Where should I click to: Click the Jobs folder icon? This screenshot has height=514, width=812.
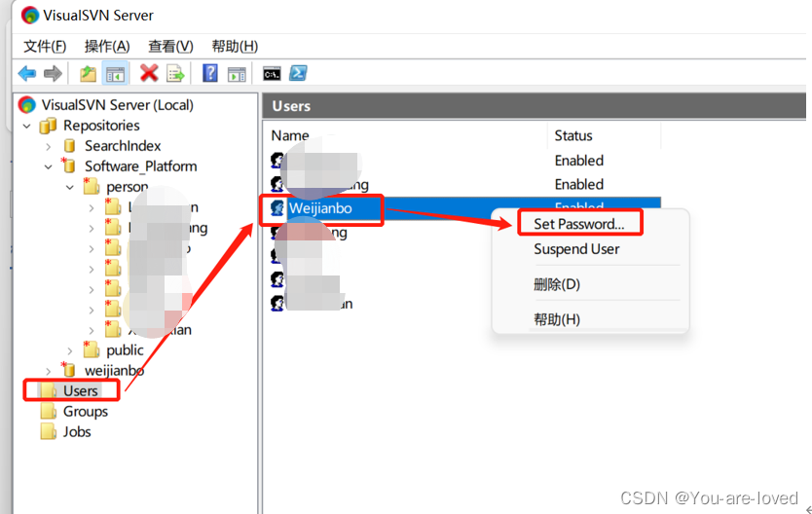[49, 431]
